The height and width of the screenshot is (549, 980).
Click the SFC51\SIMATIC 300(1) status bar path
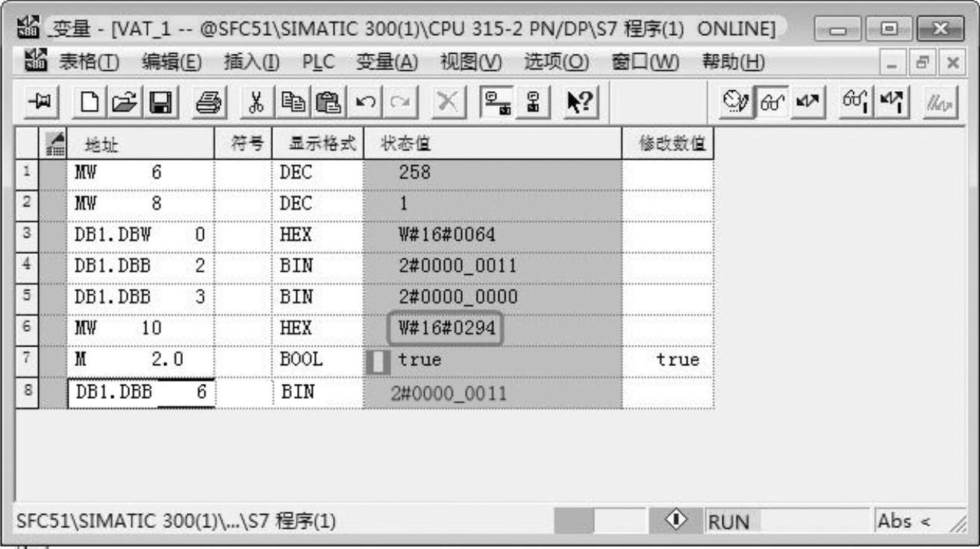(x=176, y=521)
